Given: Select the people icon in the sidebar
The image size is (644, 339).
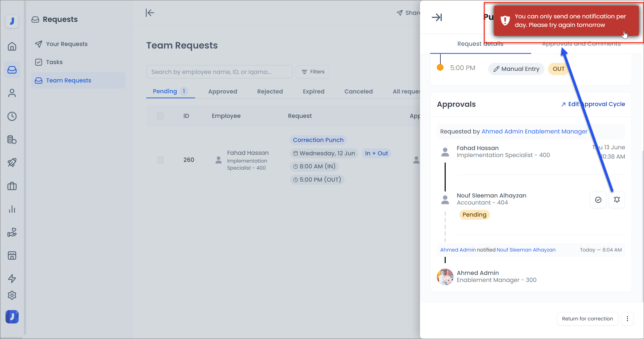Looking at the screenshot, I should (x=12, y=93).
